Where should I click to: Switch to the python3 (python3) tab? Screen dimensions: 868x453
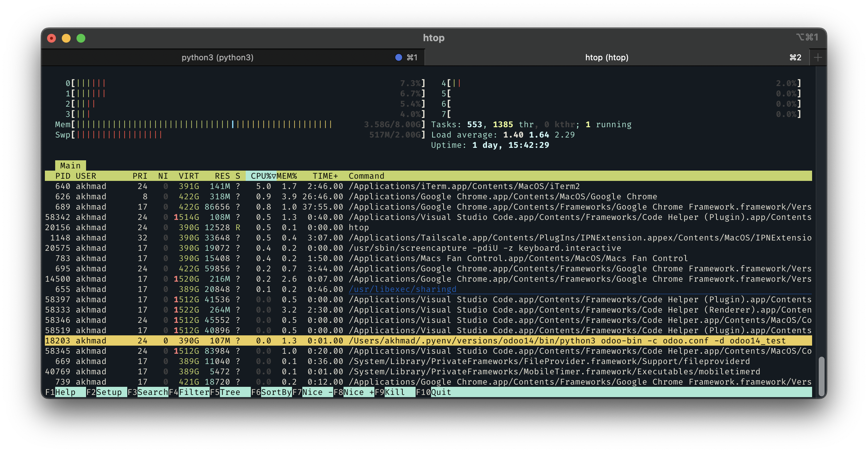coord(218,57)
